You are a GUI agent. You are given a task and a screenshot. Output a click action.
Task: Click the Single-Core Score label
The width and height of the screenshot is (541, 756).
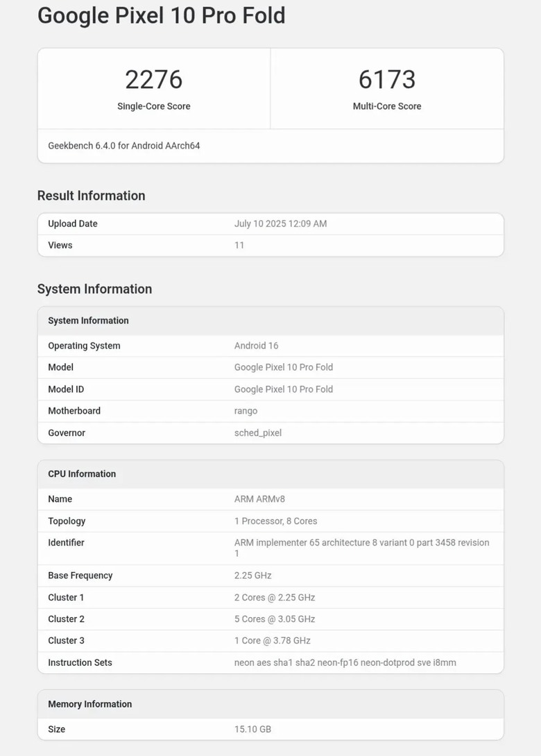154,106
